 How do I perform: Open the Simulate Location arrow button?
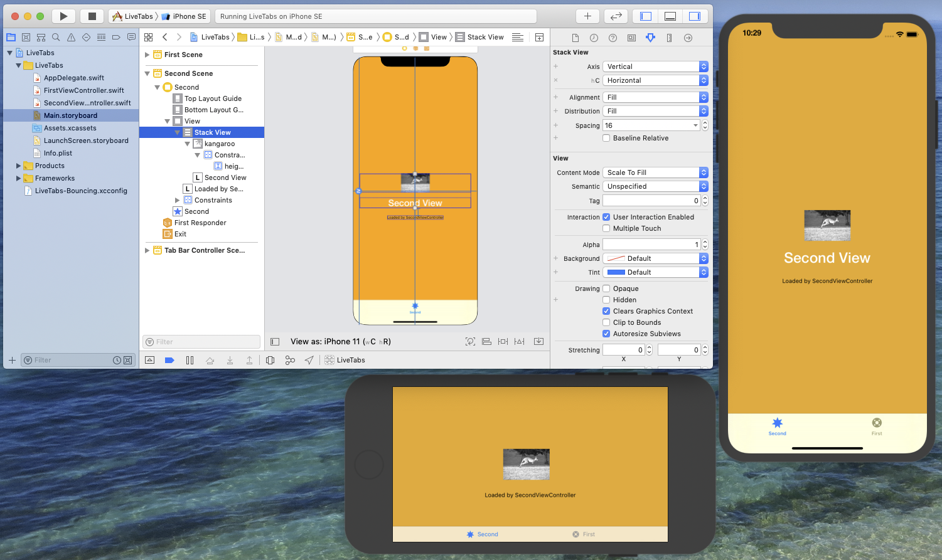(309, 360)
